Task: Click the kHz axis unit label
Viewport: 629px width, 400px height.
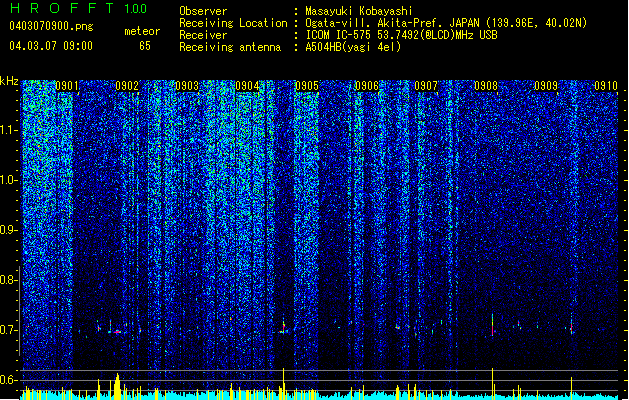Action: click(x=9, y=81)
